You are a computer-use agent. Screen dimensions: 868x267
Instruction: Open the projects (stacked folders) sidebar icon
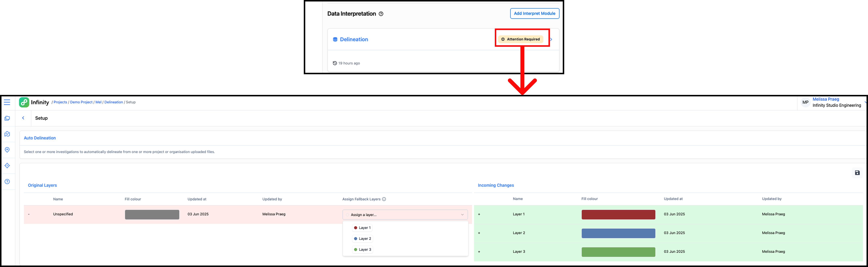(x=7, y=118)
